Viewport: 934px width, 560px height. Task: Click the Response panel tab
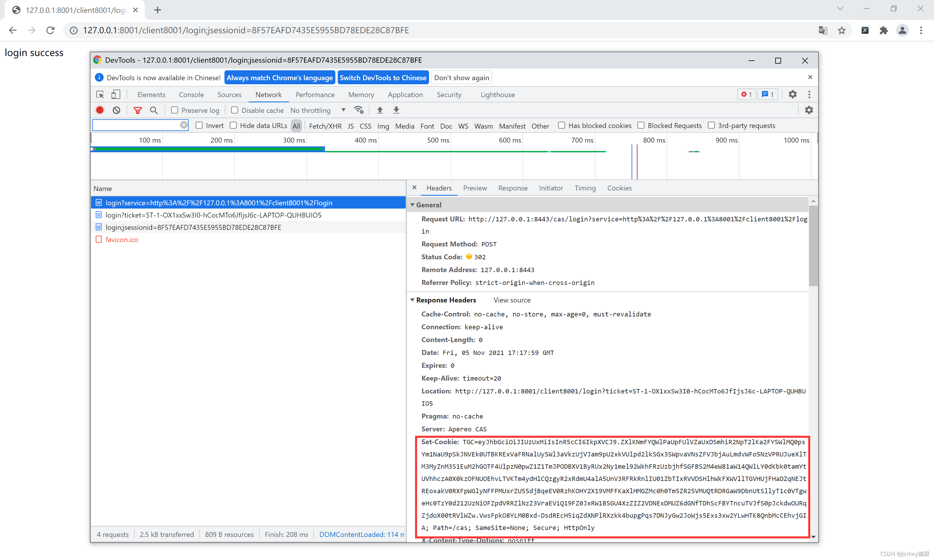click(x=513, y=187)
